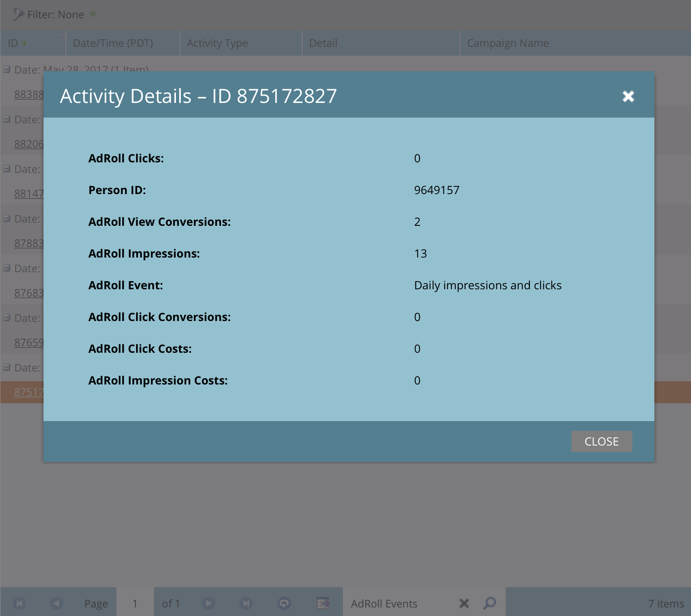Click the '7 items' count text
This screenshot has height=616, width=691.
click(666, 603)
